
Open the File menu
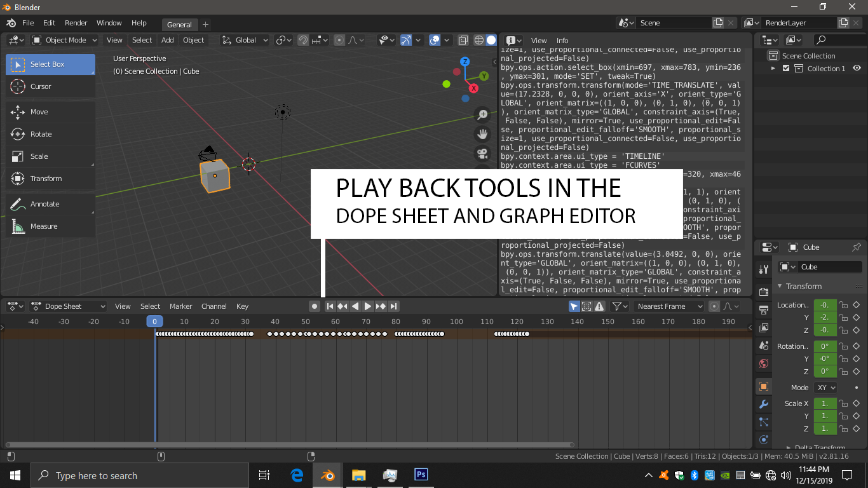28,23
